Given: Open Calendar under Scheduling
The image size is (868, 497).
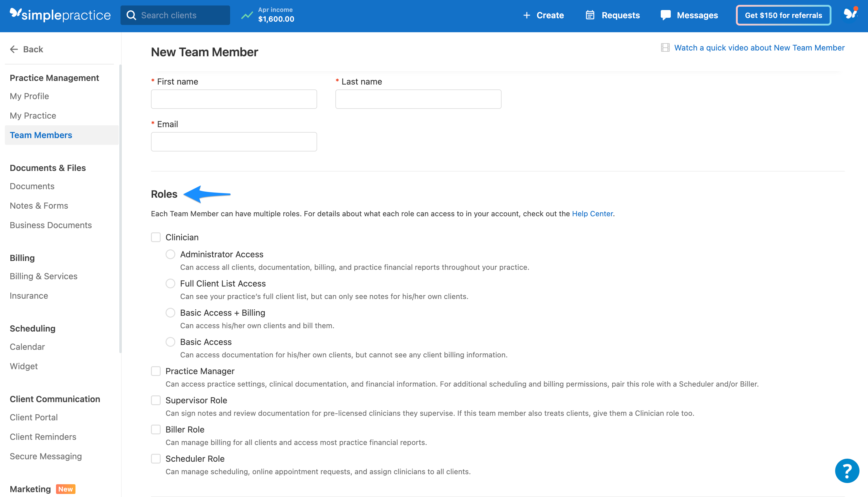Looking at the screenshot, I should pos(27,346).
